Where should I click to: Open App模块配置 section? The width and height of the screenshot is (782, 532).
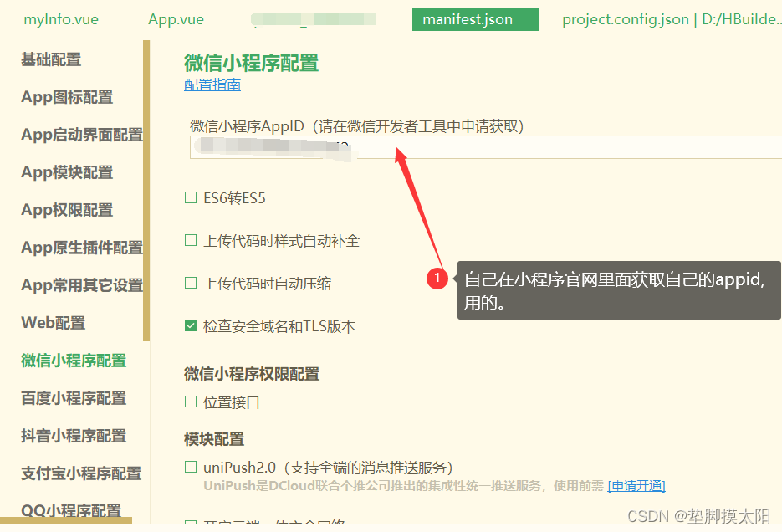pyautogui.click(x=67, y=172)
